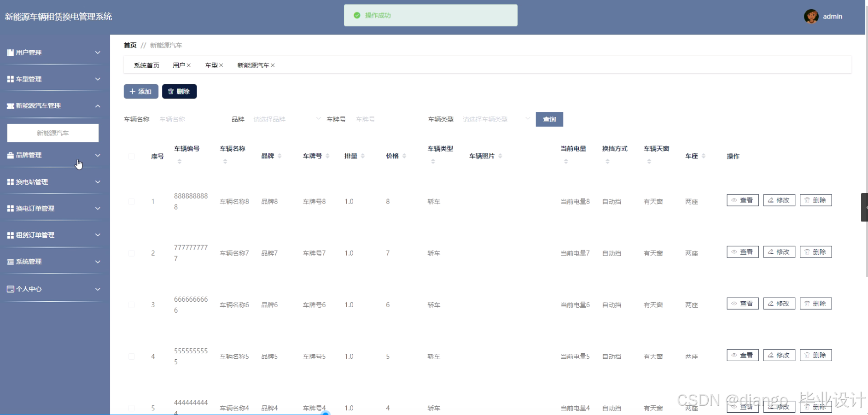Check the checkbox next to 车辆名称7
The height and width of the screenshot is (415, 868).
(x=131, y=253)
